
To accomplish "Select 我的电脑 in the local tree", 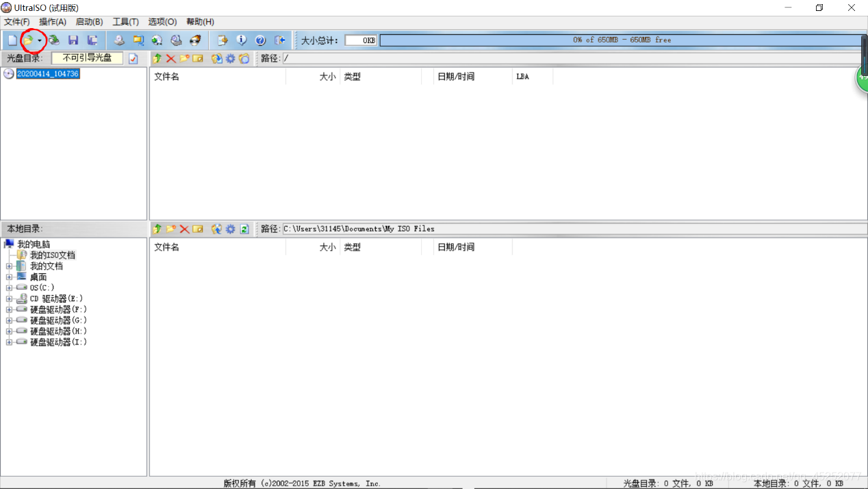I will 34,244.
